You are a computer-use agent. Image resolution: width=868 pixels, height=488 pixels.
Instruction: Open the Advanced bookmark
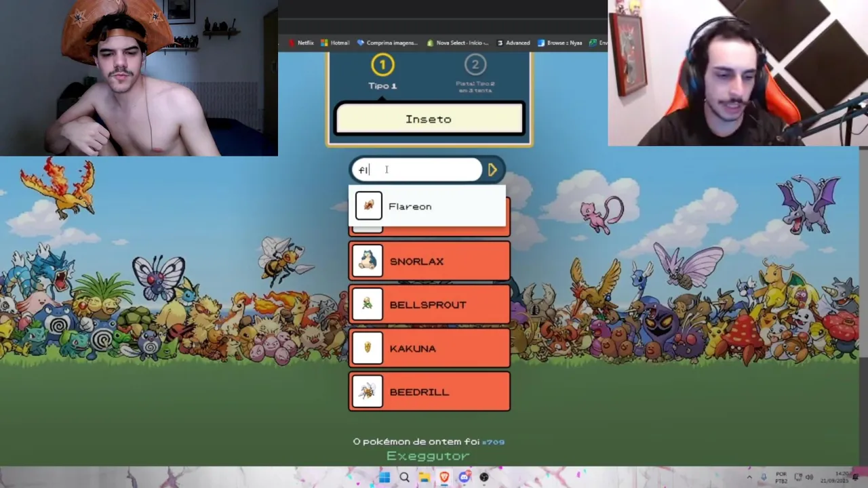click(x=513, y=43)
